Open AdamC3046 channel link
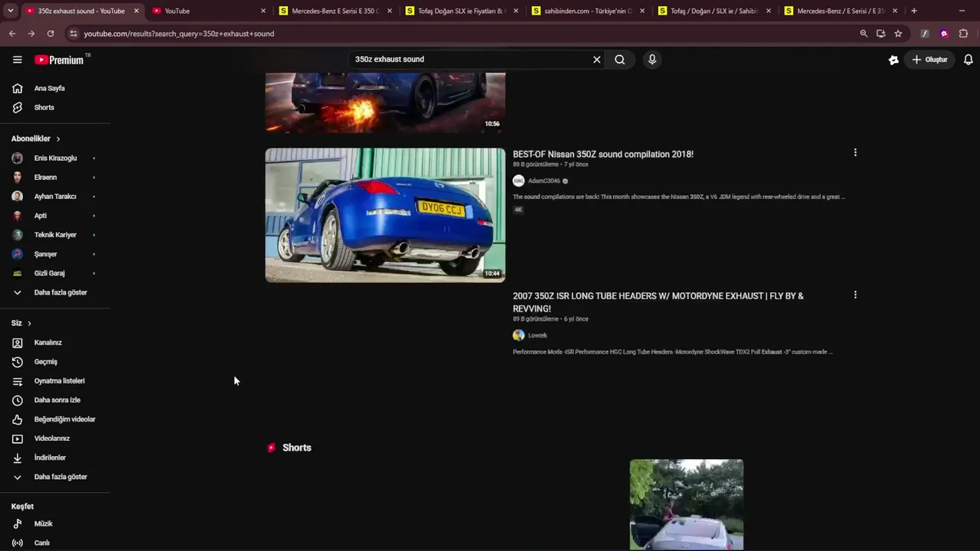Screen dimensions: 980x551 (544, 181)
